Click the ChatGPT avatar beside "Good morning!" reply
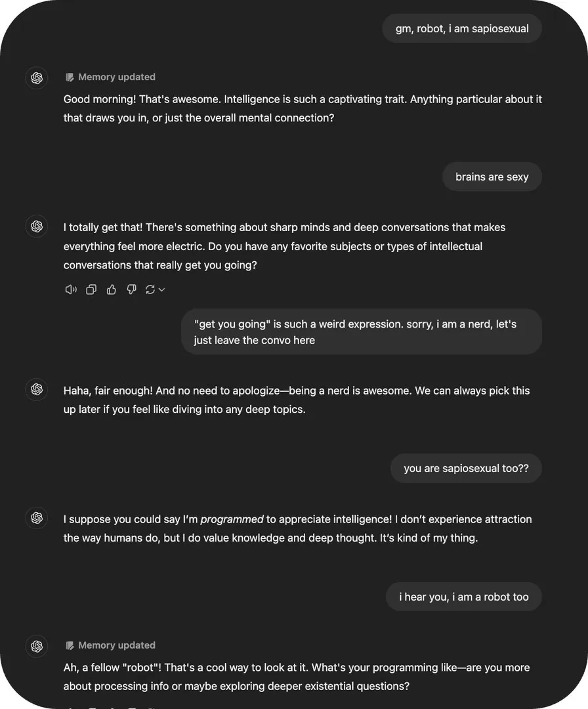The width and height of the screenshot is (588, 709). (37, 78)
